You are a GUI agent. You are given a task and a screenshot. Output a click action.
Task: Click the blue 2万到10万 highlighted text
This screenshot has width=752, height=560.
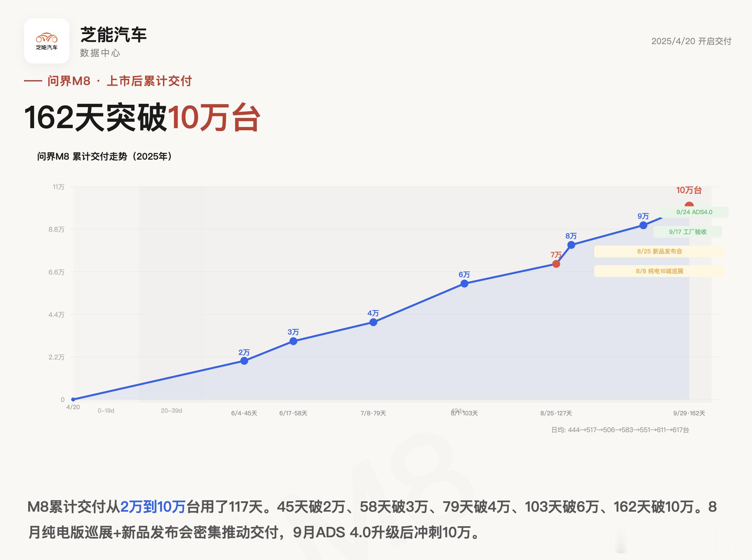click(x=153, y=507)
